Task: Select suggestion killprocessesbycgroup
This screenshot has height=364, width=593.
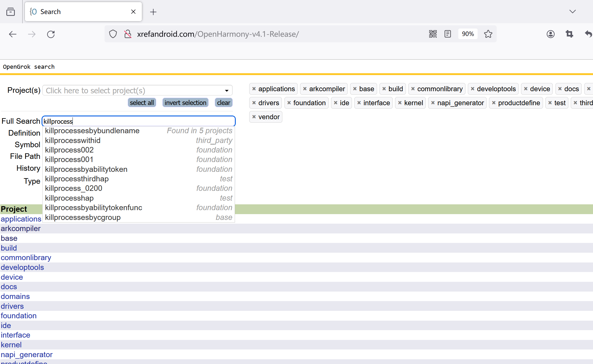Action: 139,217
